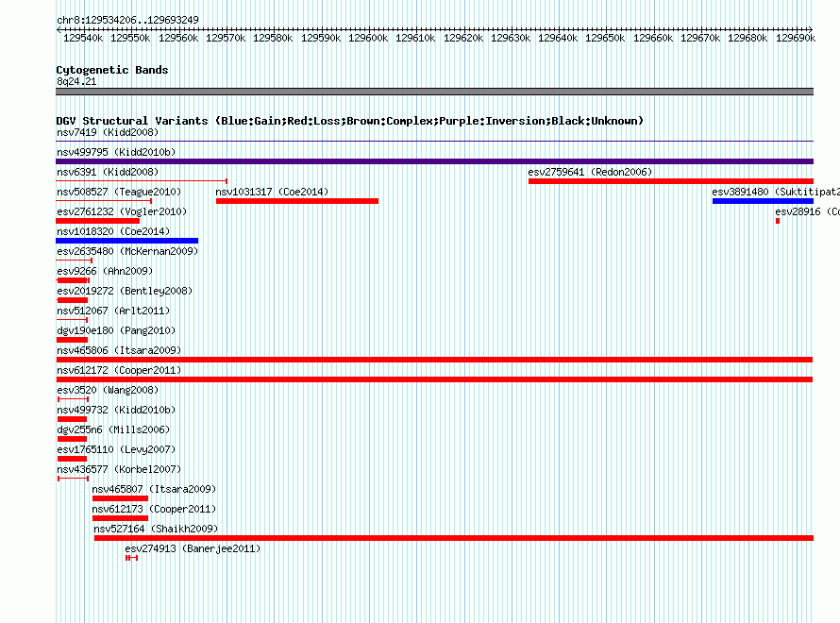
Task: Open variant esv3520 (Wang2008) label
Action: [108, 390]
